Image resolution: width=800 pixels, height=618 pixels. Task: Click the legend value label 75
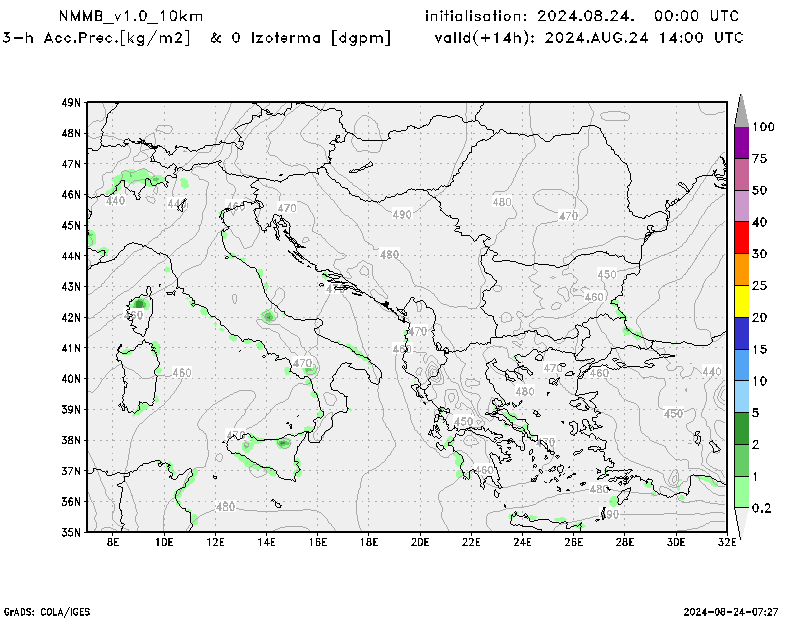coord(760,158)
